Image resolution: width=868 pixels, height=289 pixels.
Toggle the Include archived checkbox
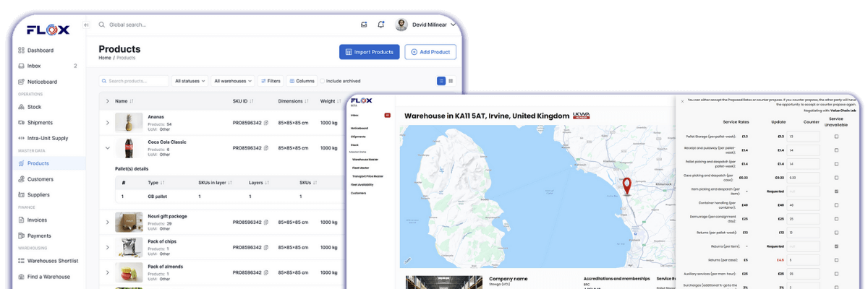[x=321, y=81]
